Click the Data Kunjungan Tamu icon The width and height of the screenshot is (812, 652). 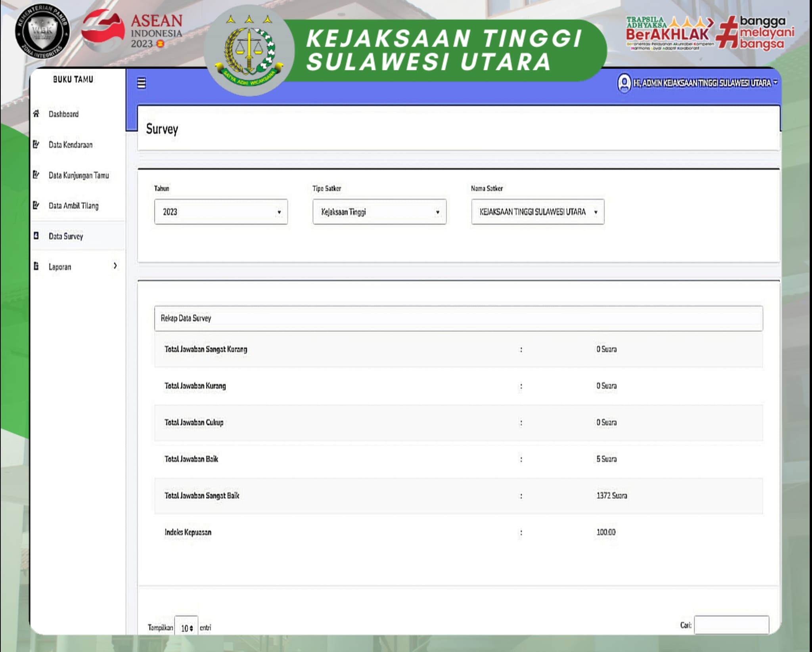pos(36,175)
